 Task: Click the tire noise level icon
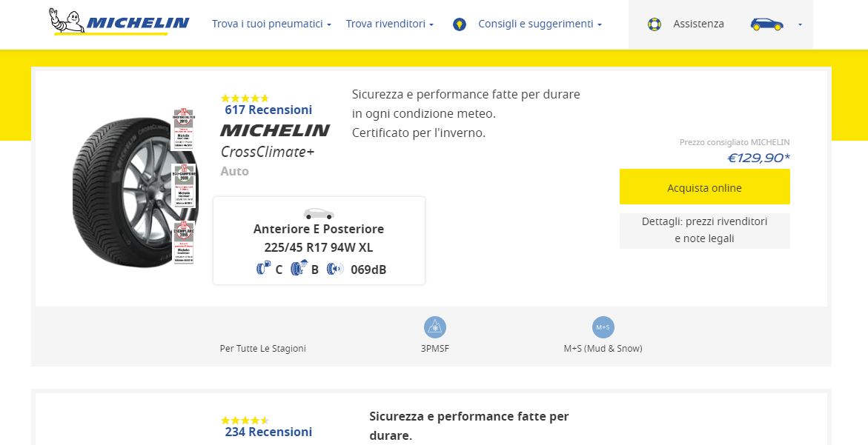334,269
